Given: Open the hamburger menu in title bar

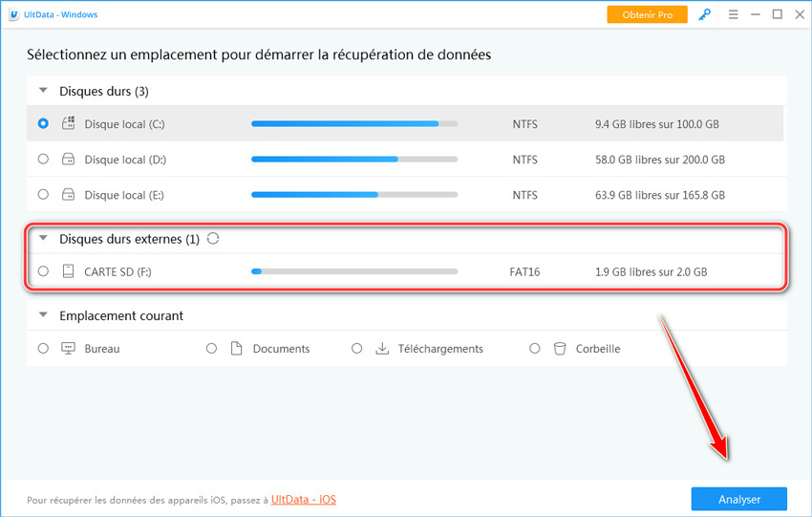Looking at the screenshot, I should pyautogui.click(x=732, y=15).
